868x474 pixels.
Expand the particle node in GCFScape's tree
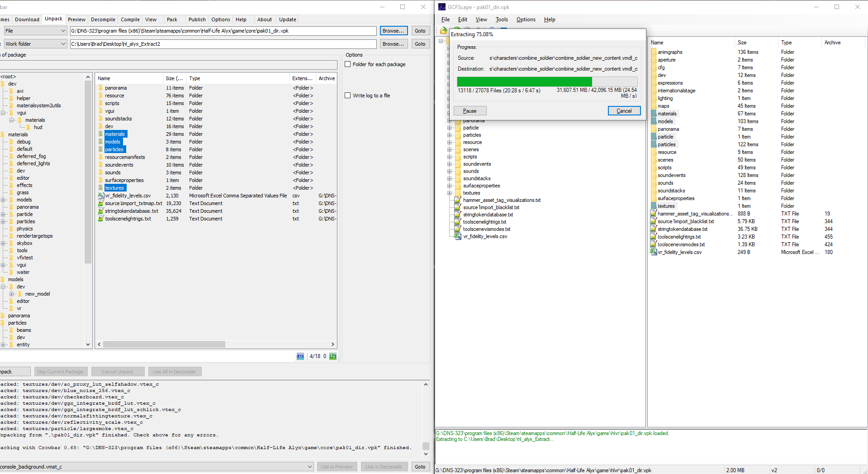[x=450, y=128]
